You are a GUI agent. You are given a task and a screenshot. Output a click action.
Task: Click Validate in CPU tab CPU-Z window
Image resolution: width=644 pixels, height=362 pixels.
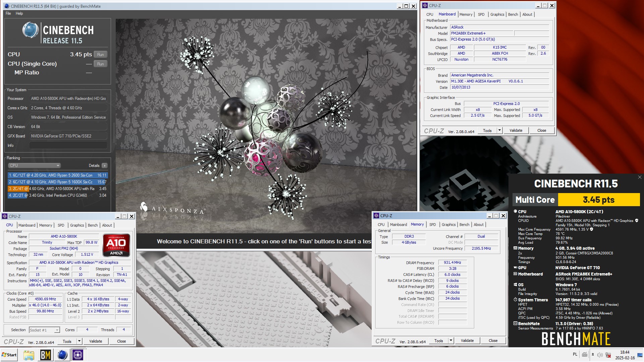tap(96, 341)
